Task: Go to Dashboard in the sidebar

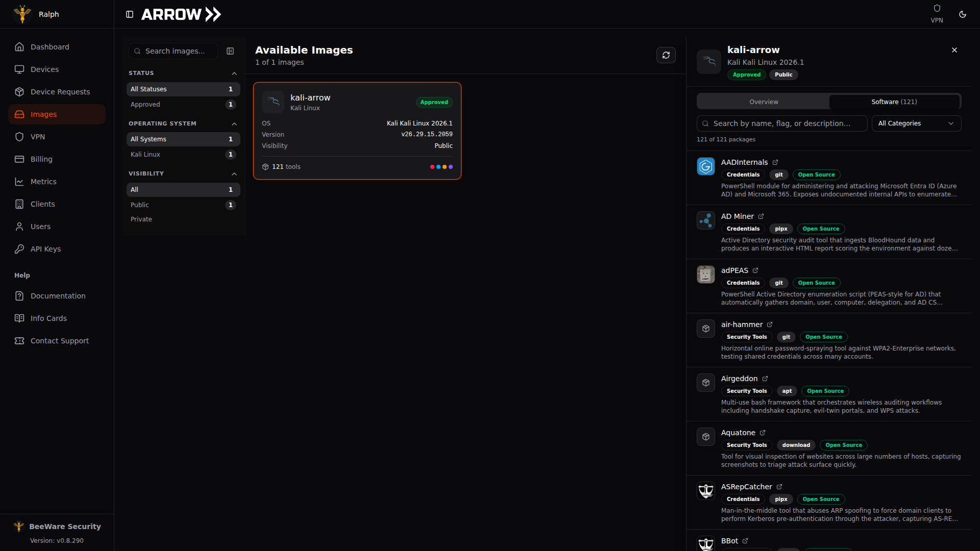Action: (x=57, y=47)
